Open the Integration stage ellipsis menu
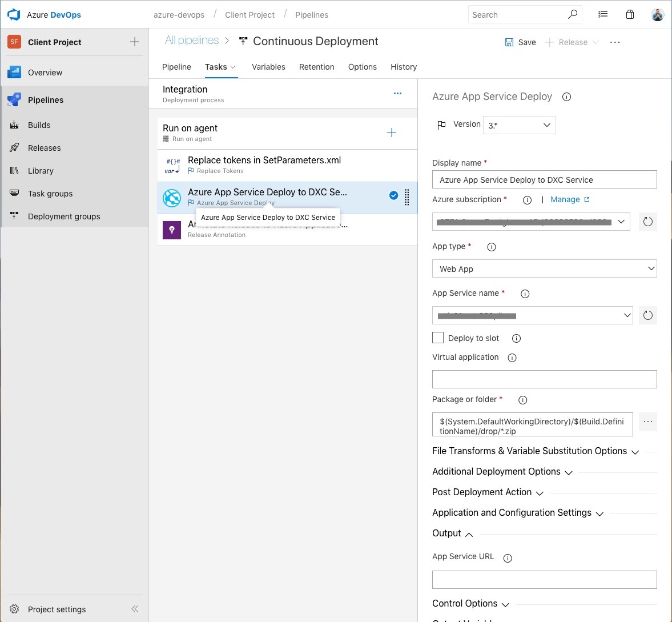This screenshot has height=622, width=672. [397, 94]
